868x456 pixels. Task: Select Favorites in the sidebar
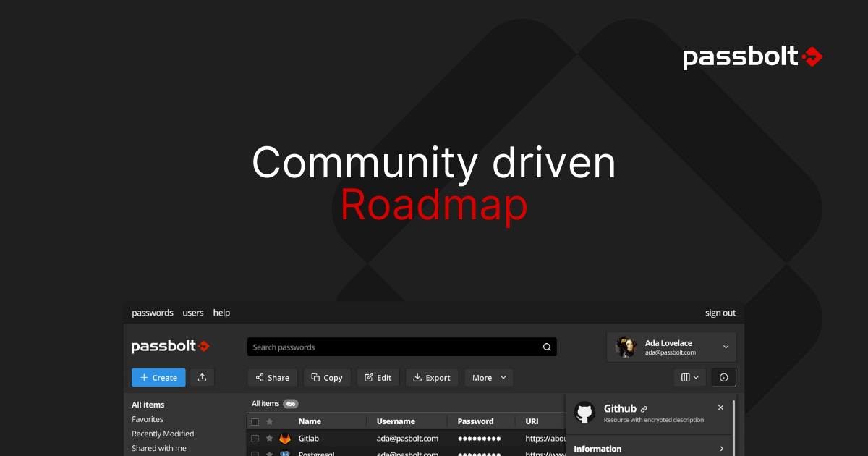148,419
